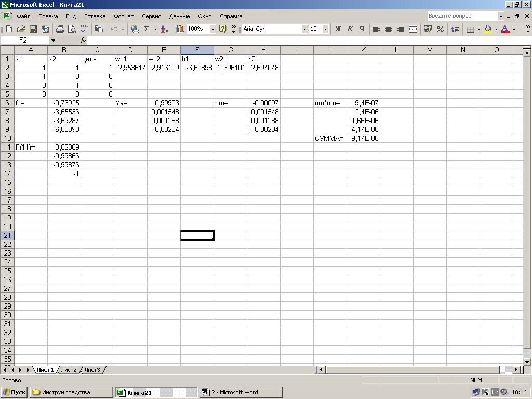
Task: Apply bold with the Ж button
Action: 338,29
